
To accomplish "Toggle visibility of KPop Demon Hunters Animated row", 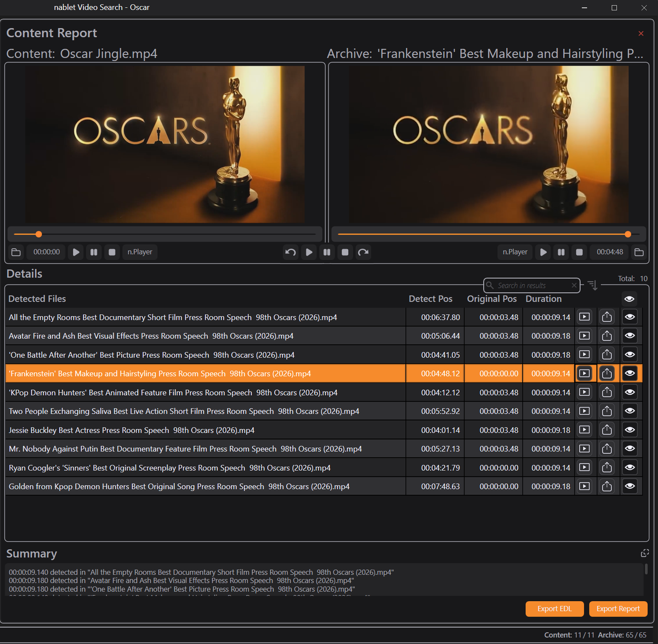I will (x=630, y=392).
